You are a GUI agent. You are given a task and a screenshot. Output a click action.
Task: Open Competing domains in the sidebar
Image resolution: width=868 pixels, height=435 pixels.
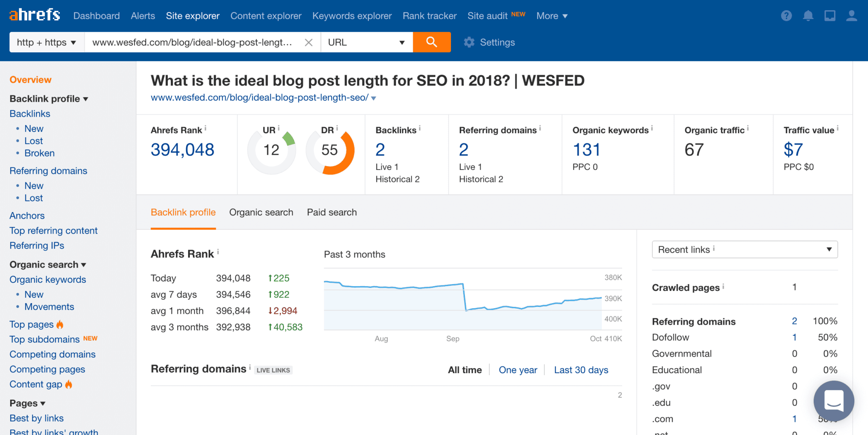click(53, 354)
